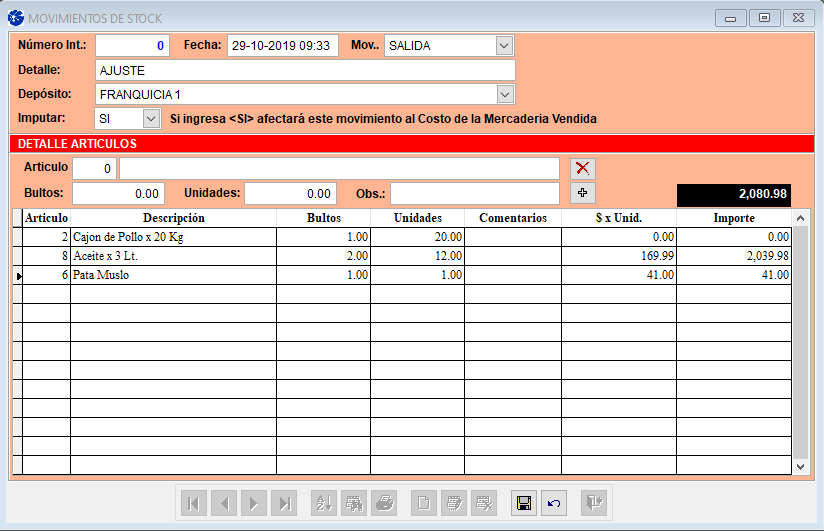
Task: Click the application icon in the title bar
Action: point(16,18)
